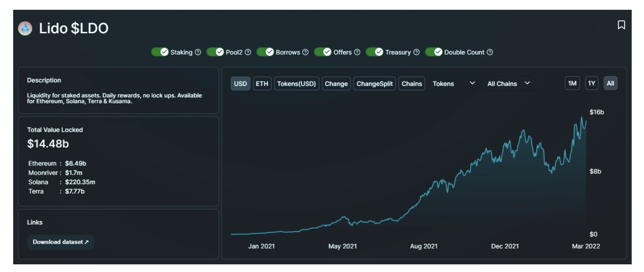
Task: Disable the Treasury toggle
Action: click(x=375, y=52)
